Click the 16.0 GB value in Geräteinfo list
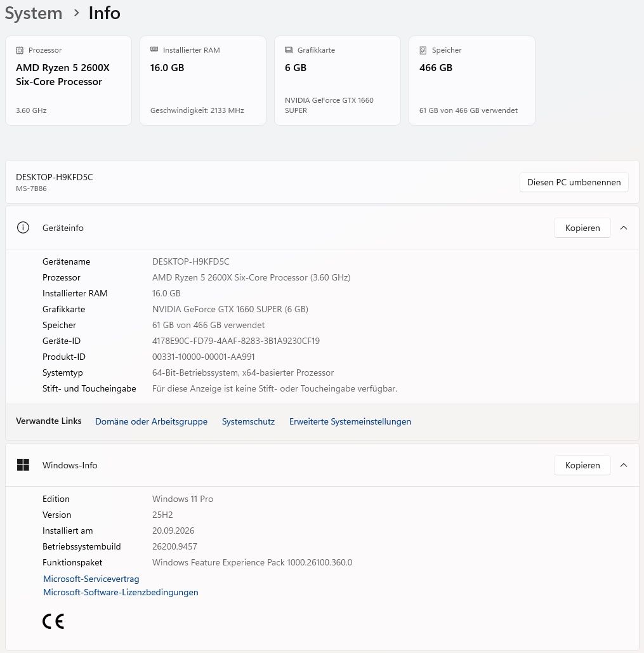Screen dimensions: 644x653 click(x=166, y=293)
